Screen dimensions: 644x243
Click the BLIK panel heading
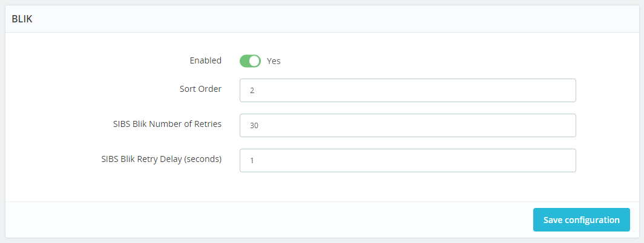22,19
